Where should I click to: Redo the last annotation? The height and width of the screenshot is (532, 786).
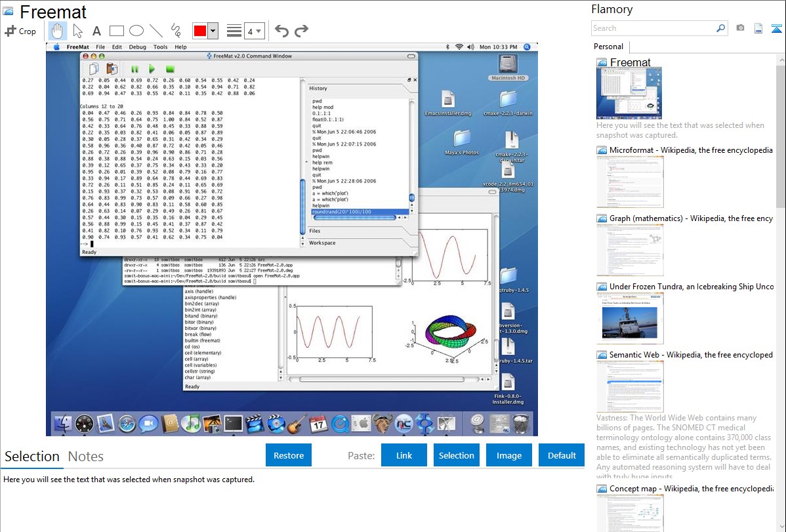301,31
